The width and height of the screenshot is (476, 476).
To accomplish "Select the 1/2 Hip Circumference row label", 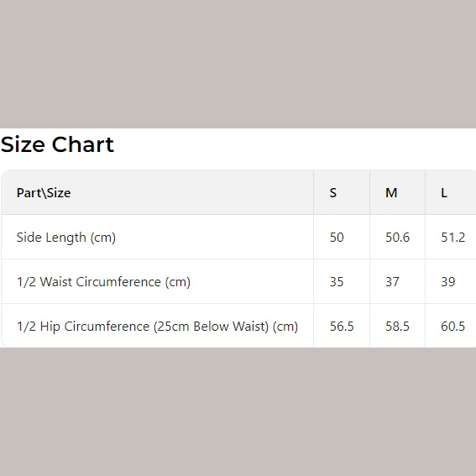I will [x=157, y=327].
